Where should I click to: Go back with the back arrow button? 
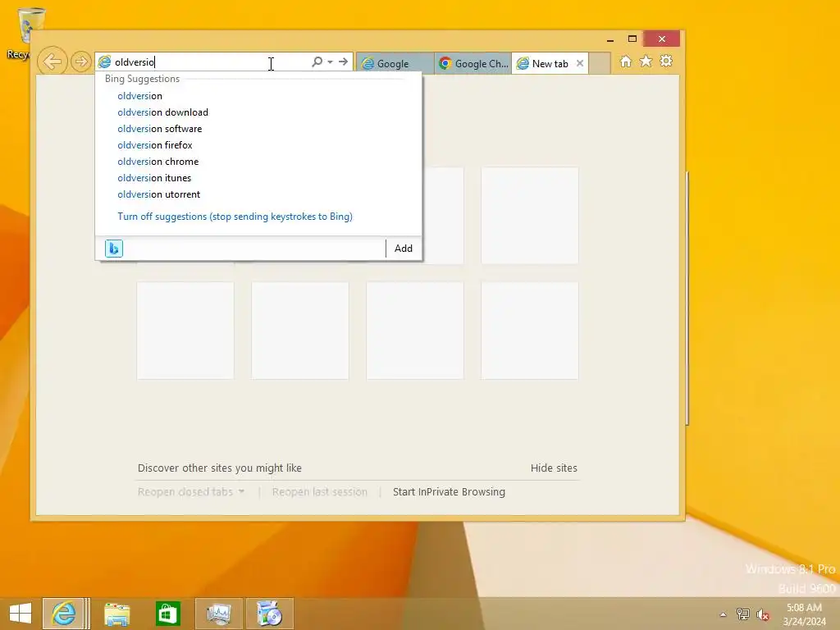pos(52,62)
